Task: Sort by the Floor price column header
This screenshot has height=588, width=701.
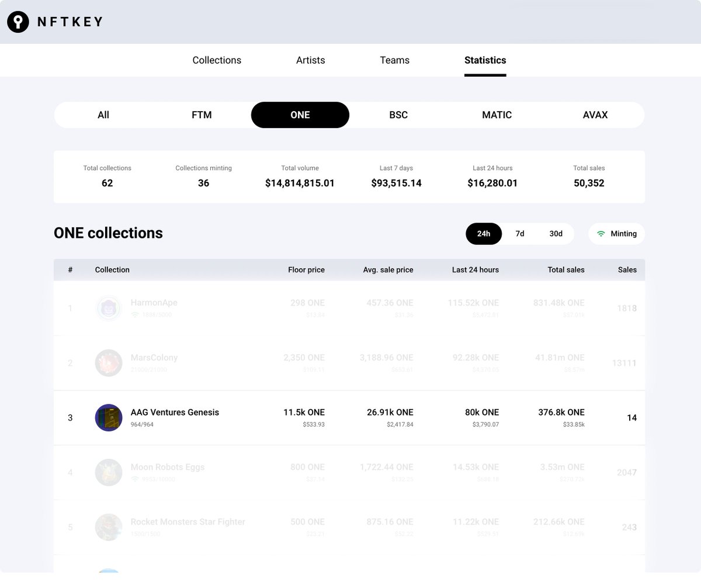Action: (x=306, y=269)
